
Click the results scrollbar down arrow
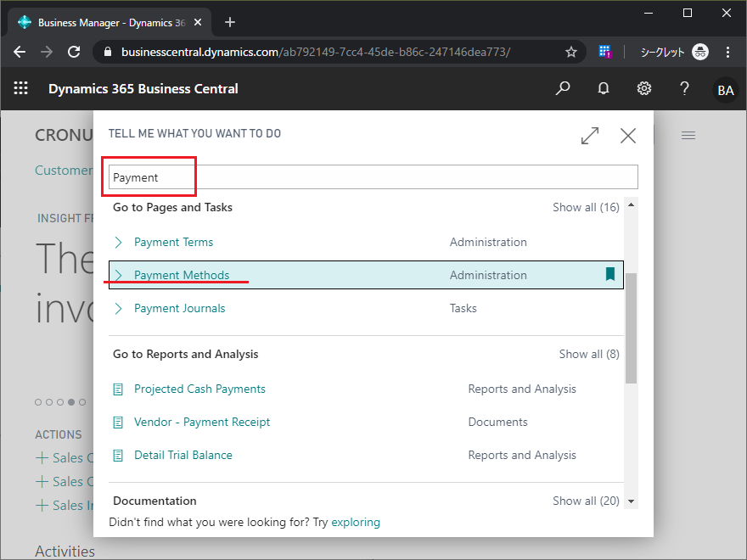[x=632, y=501]
